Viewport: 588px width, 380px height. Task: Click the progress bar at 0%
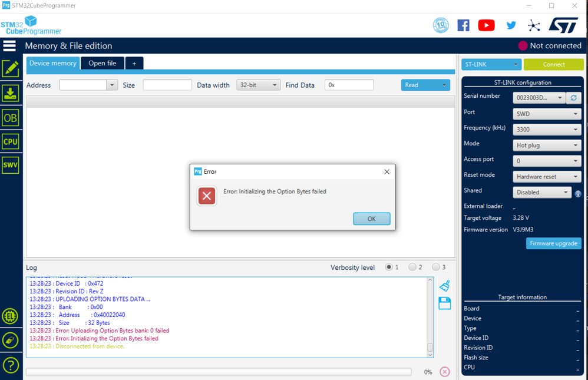coord(219,372)
